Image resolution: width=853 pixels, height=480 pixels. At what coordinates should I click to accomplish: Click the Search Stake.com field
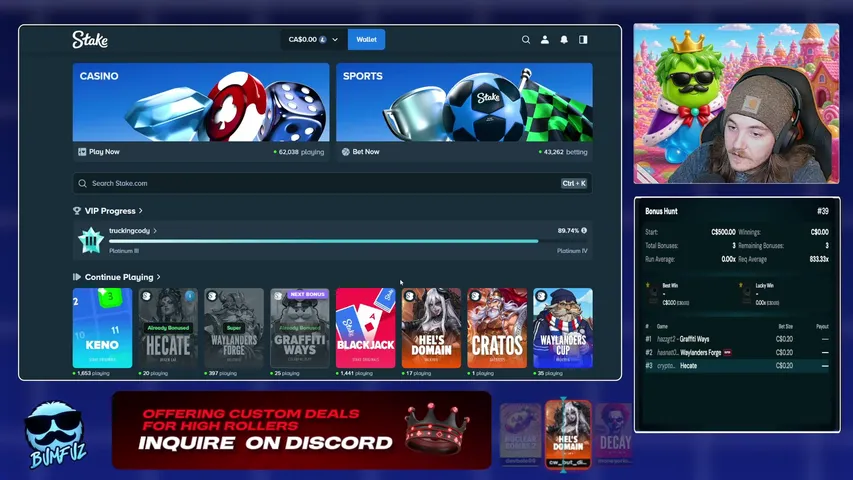pyautogui.click(x=332, y=183)
